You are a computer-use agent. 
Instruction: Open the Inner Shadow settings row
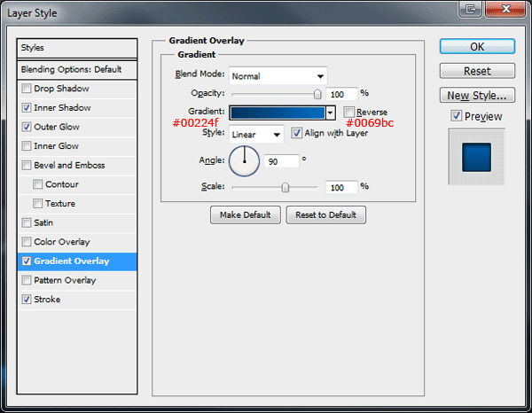[x=77, y=108]
